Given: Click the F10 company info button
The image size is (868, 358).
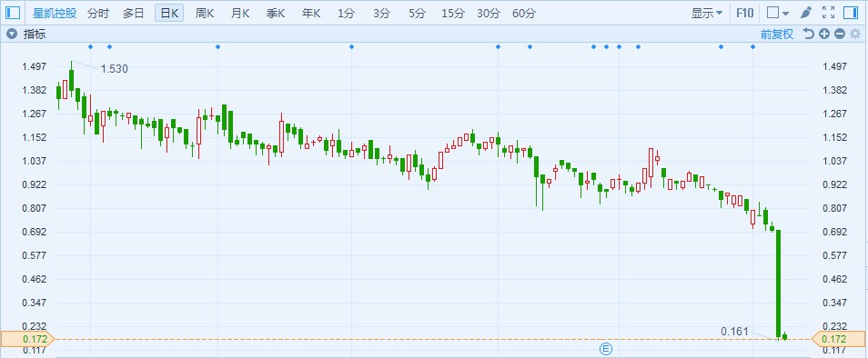Looking at the screenshot, I should click(x=744, y=14).
